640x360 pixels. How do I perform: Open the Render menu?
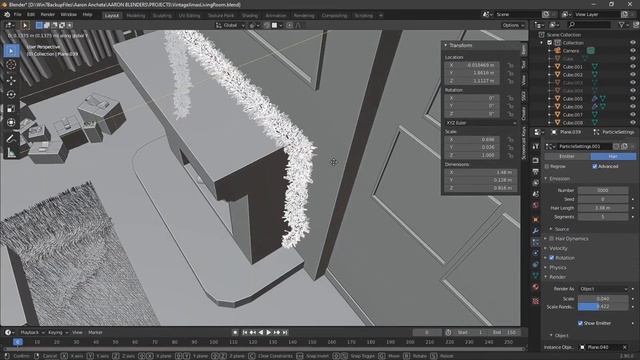(47, 15)
